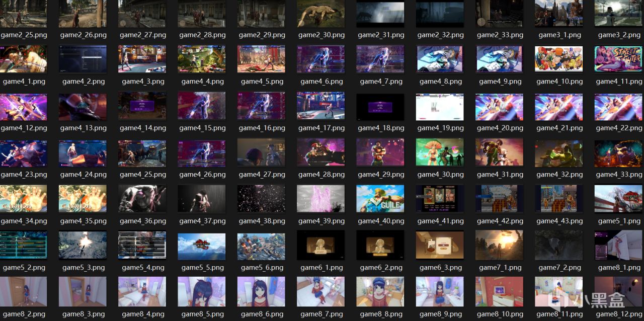Viewport: 644px width, 321px height.
Task: Click the file name game6_2.png
Action: pyautogui.click(x=381, y=268)
